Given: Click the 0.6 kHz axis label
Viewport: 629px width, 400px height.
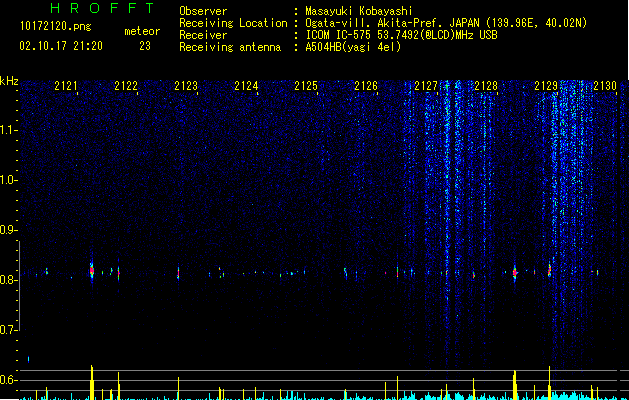Looking at the screenshot, I should (x=9, y=380).
